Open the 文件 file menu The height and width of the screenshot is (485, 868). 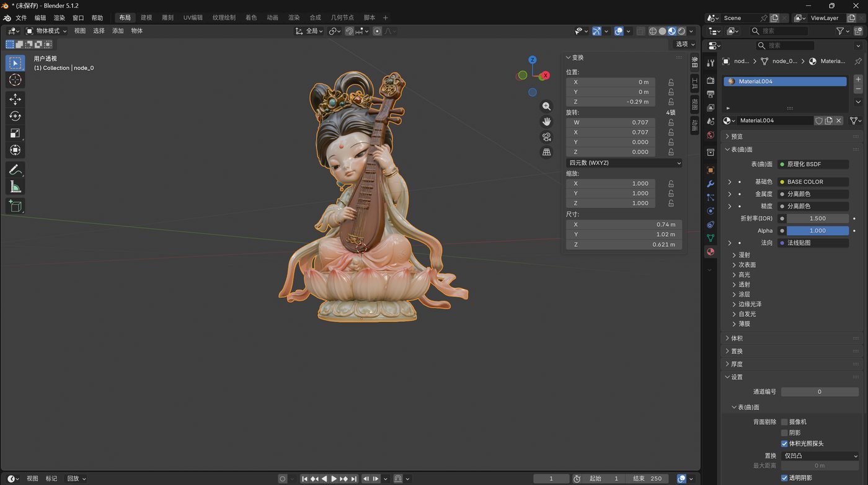click(x=21, y=18)
